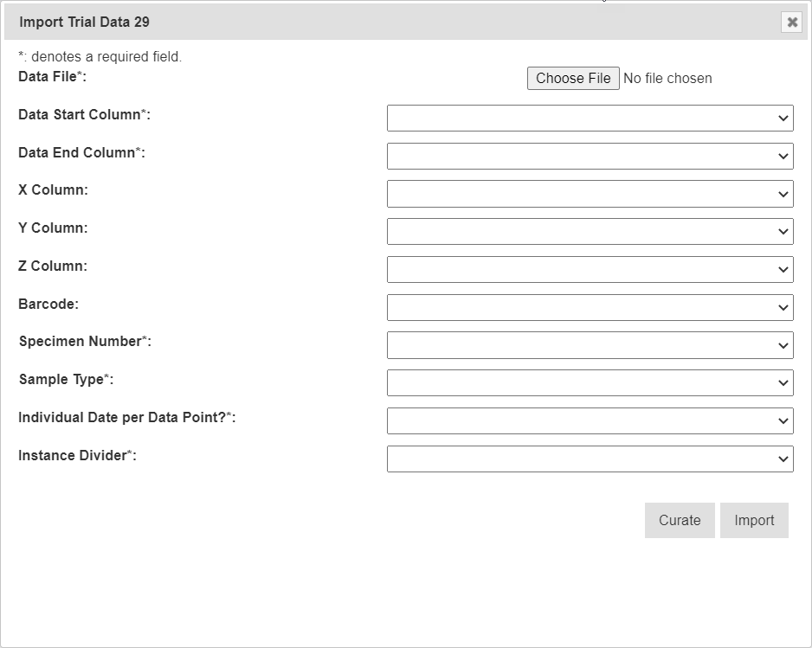Click the Instance Divider label
812x648 pixels.
point(77,455)
